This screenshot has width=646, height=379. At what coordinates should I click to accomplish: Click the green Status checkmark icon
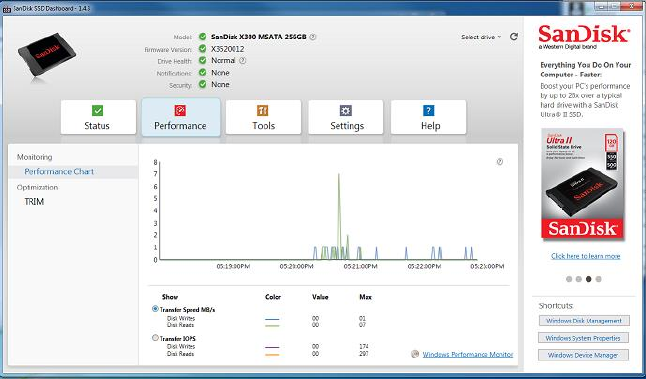tap(98, 110)
